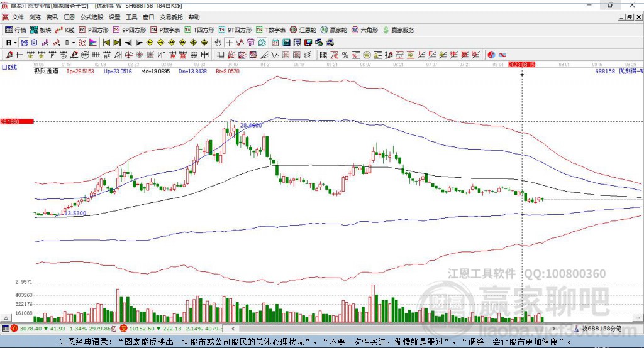The height and width of the screenshot is (348, 644).
Task: Open the P数字表 tool
Action: click(165, 30)
